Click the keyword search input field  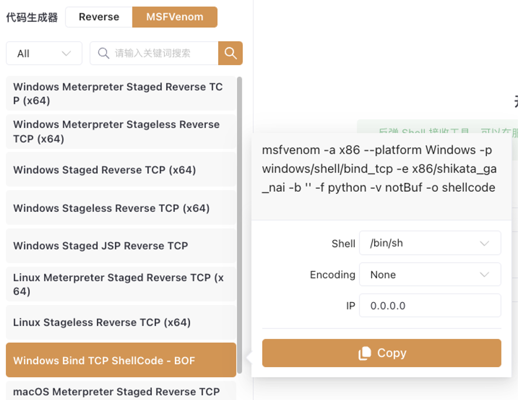coord(154,53)
